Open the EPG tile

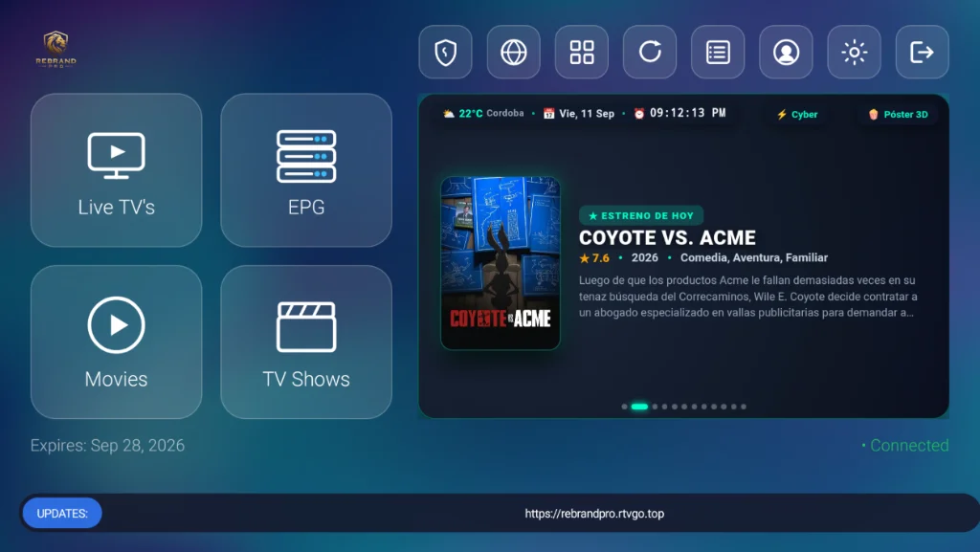pyautogui.click(x=306, y=170)
